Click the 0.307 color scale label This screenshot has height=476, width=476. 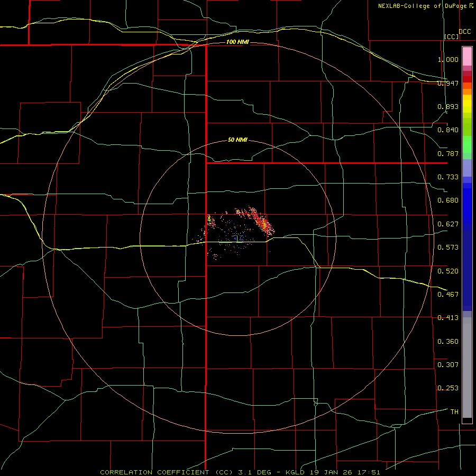[x=448, y=365]
